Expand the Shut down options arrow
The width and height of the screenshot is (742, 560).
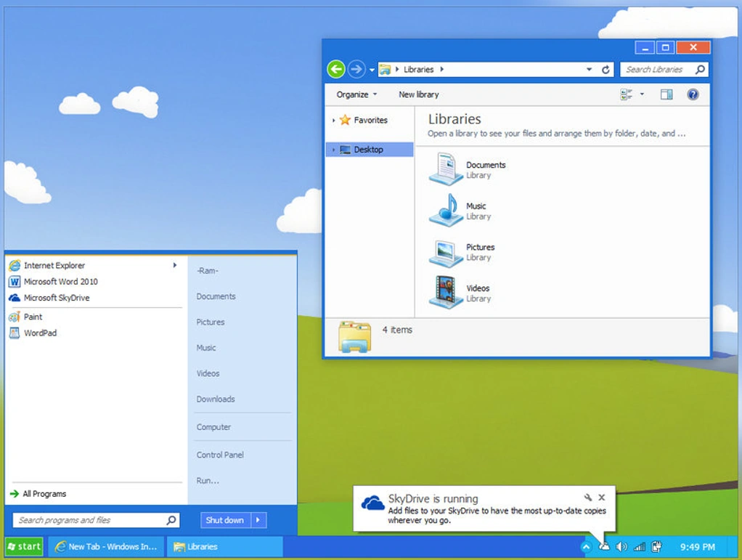pyautogui.click(x=258, y=520)
